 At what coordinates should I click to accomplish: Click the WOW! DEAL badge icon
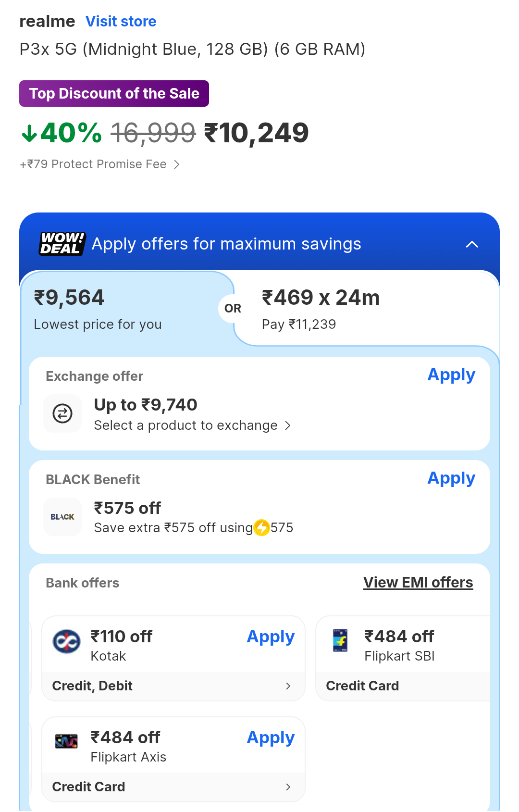click(x=62, y=244)
